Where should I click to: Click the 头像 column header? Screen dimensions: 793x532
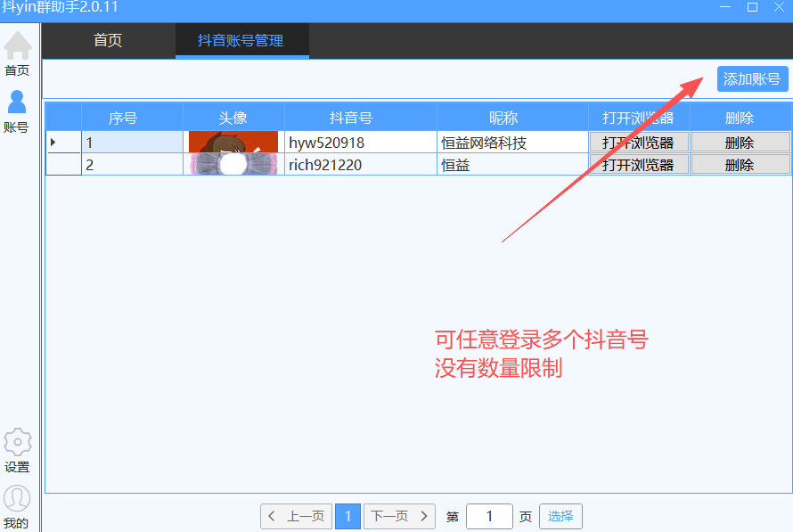(233, 118)
